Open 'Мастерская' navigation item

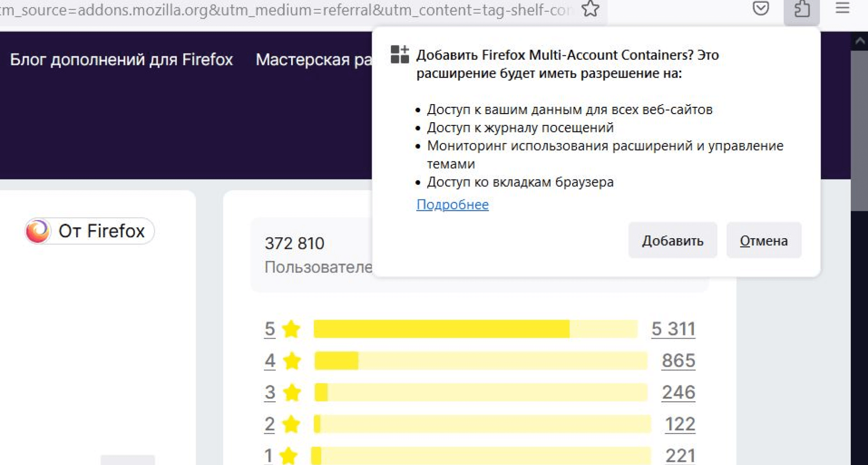tap(313, 60)
